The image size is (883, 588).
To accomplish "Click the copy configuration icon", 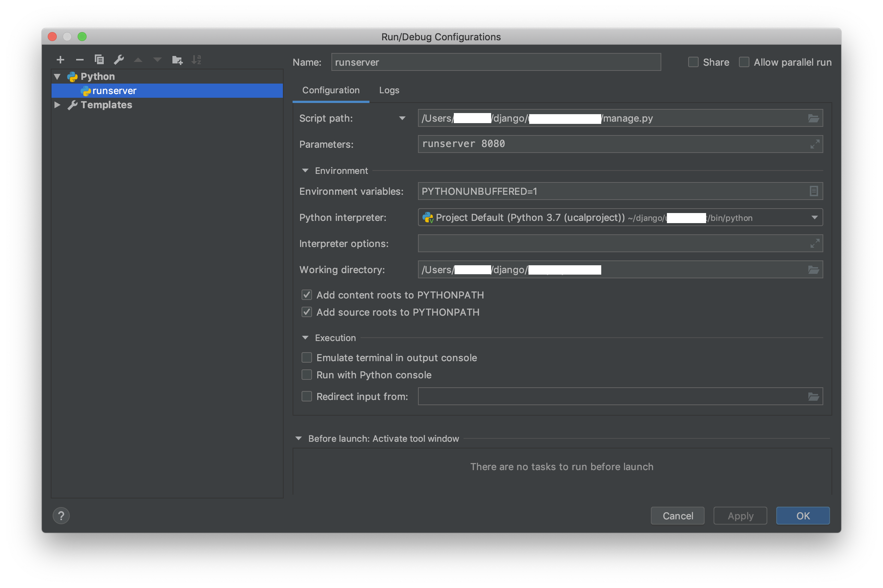I will 99,60.
